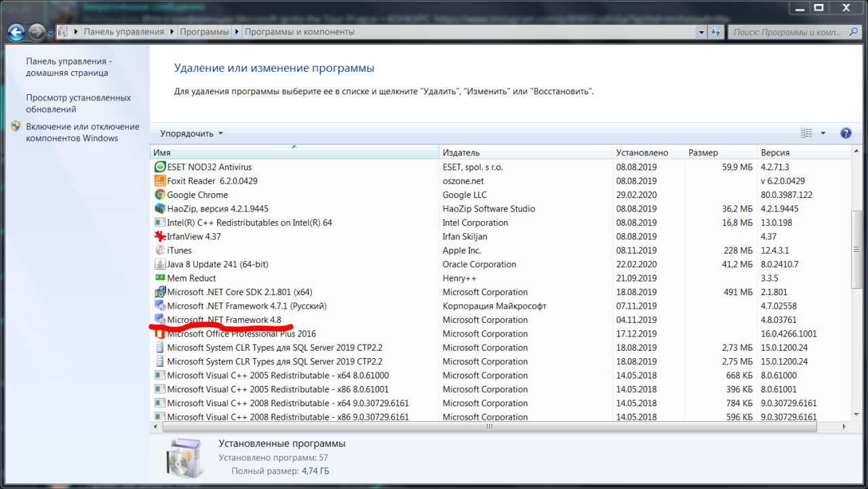Open Включение или отключение компонентов Windows

tap(83, 132)
